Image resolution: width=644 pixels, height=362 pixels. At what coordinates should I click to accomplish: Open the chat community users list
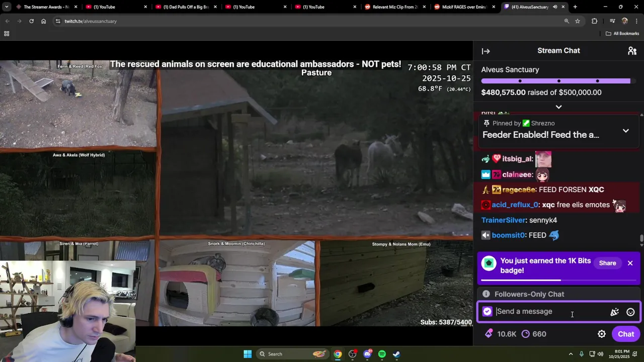(x=632, y=51)
